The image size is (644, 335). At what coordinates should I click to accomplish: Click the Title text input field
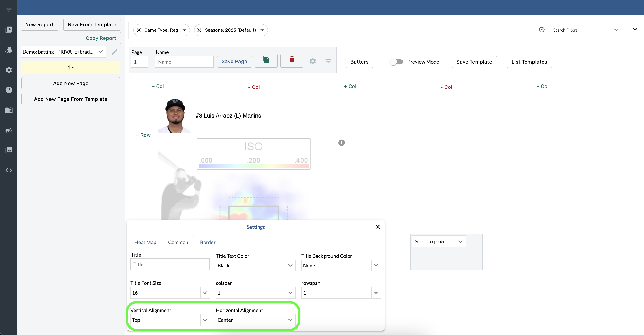pyautogui.click(x=170, y=264)
